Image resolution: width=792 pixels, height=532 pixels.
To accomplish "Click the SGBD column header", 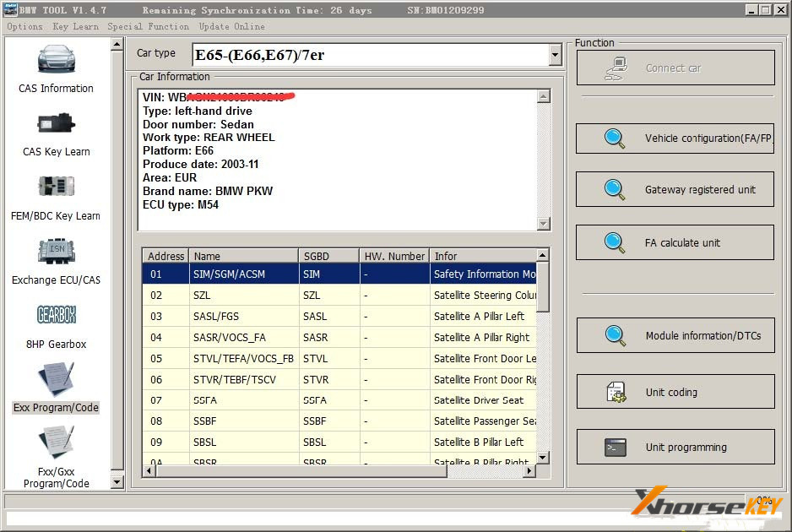I will 328,256.
